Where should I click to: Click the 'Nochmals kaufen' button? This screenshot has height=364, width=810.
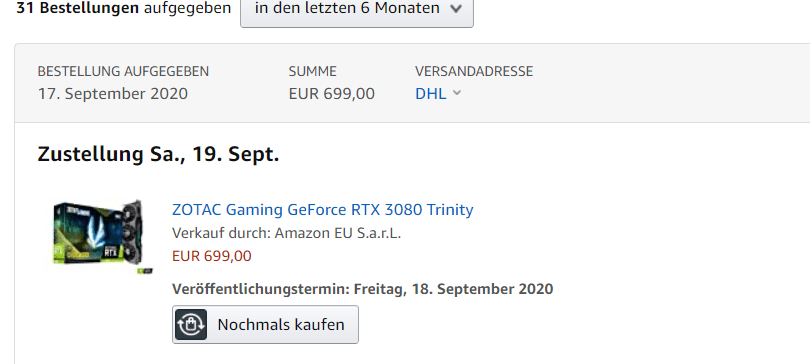click(x=265, y=325)
